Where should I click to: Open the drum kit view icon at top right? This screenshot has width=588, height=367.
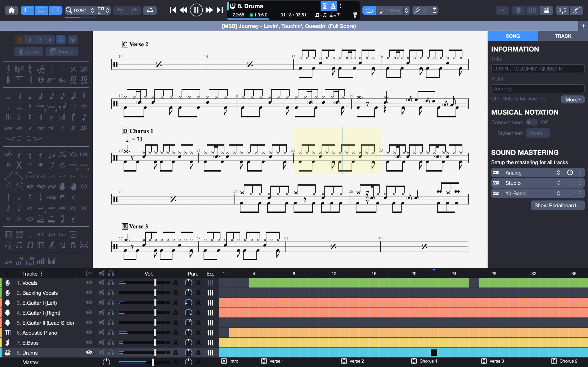point(547,11)
